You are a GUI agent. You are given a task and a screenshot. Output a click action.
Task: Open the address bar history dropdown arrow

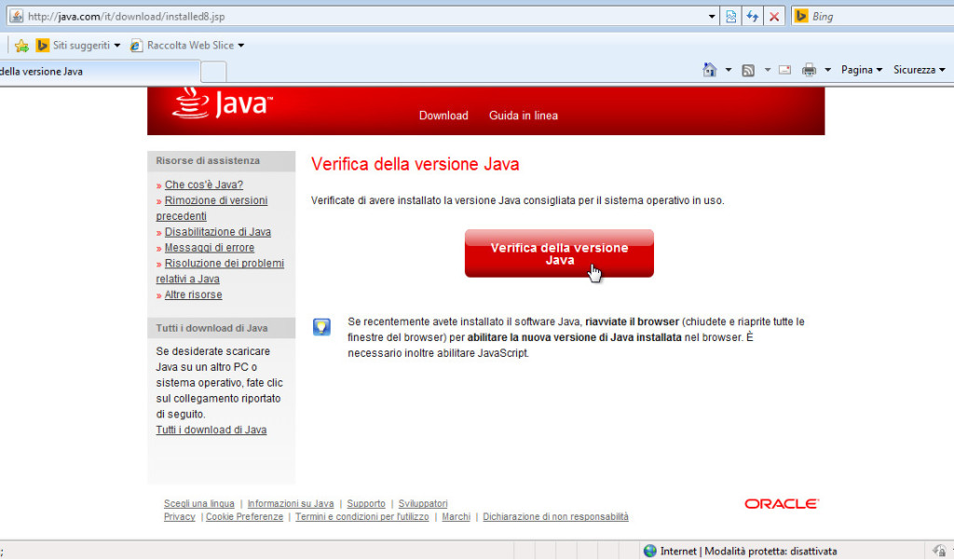[712, 17]
